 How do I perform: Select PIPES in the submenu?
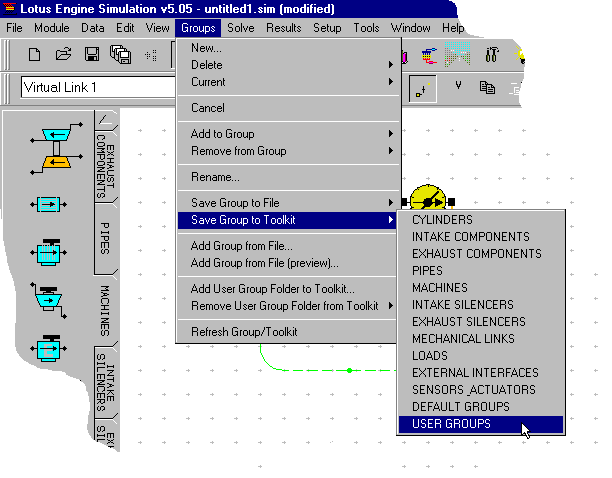coord(481,271)
